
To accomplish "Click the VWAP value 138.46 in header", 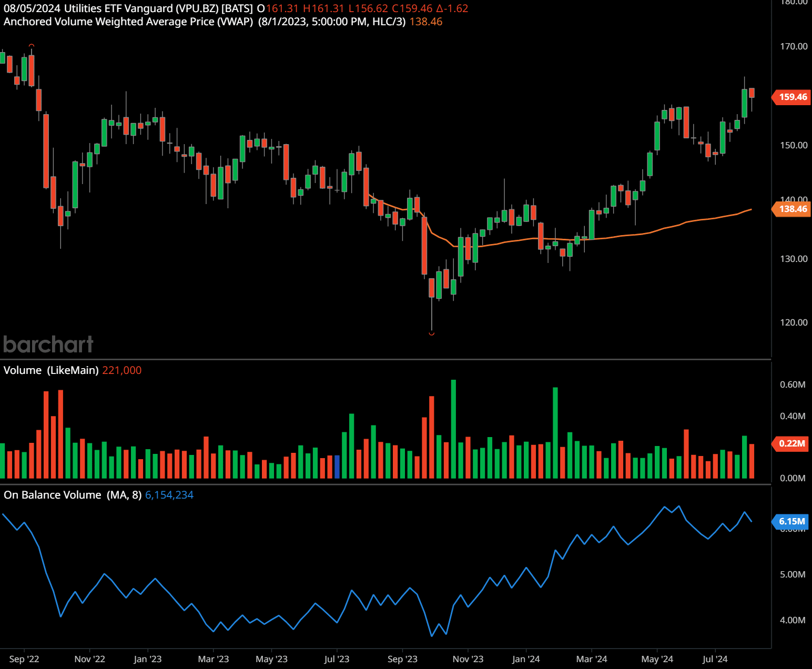I will pyautogui.click(x=426, y=22).
